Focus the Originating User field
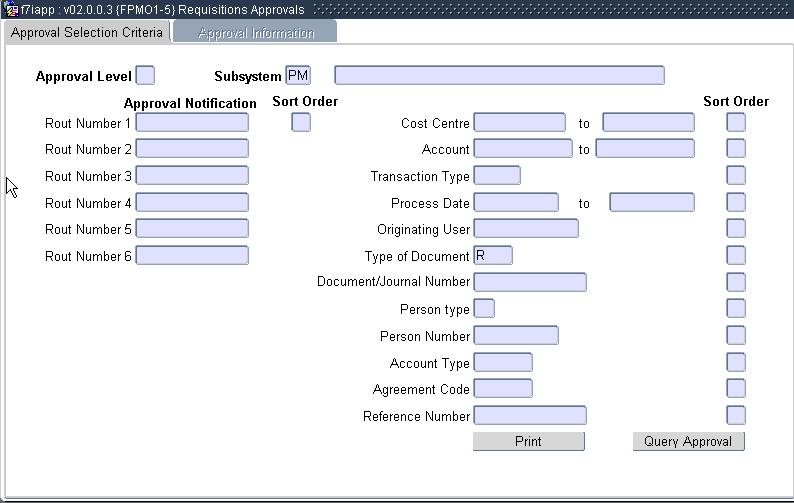This screenshot has height=503, width=794. [526, 229]
